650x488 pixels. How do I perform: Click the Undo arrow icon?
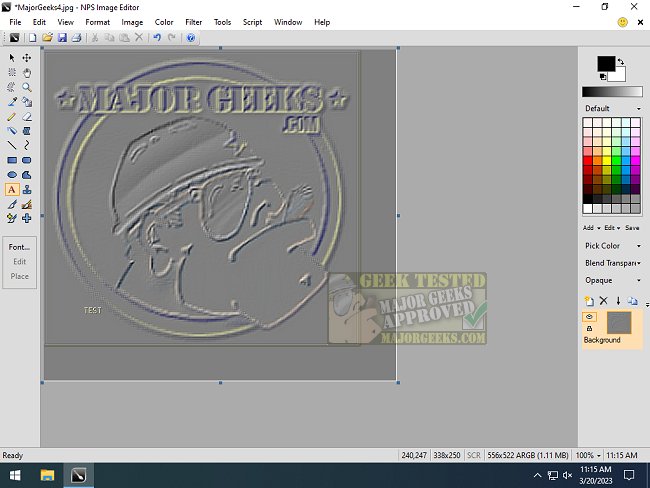point(157,38)
